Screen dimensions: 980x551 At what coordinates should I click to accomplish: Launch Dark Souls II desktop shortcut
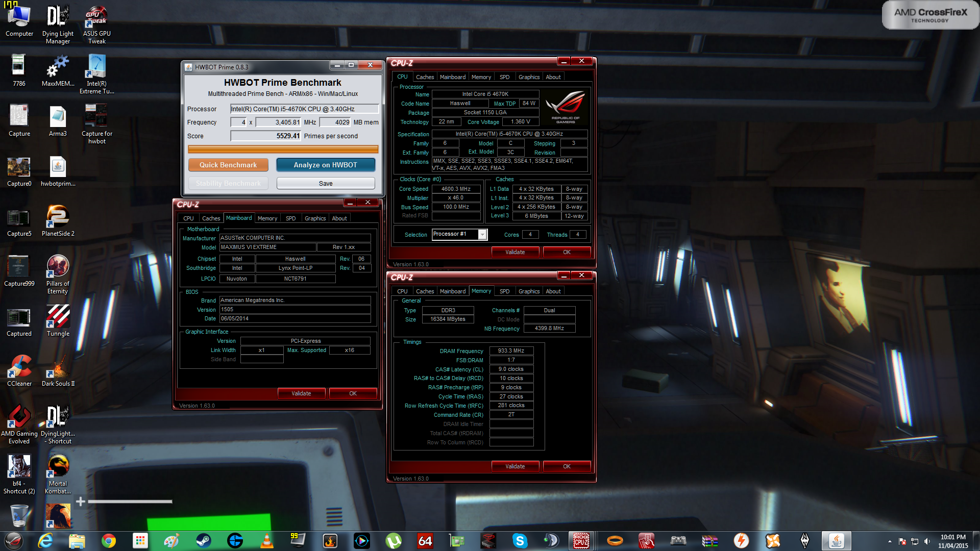coord(58,370)
